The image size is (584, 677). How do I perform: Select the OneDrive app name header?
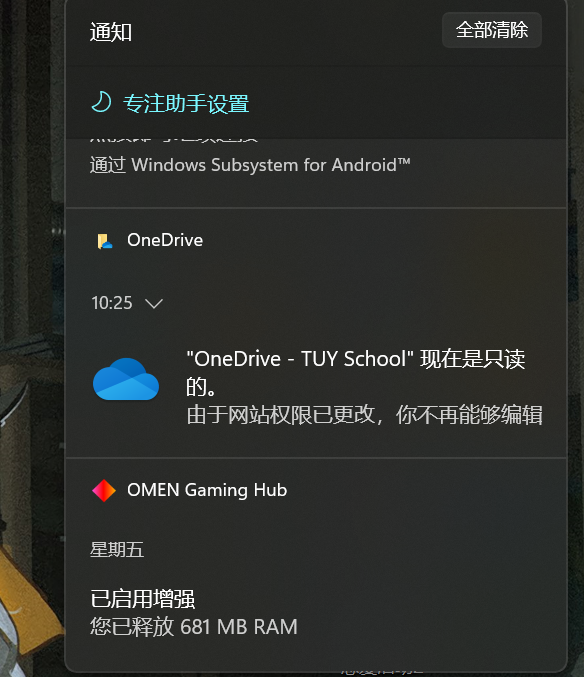click(x=165, y=240)
